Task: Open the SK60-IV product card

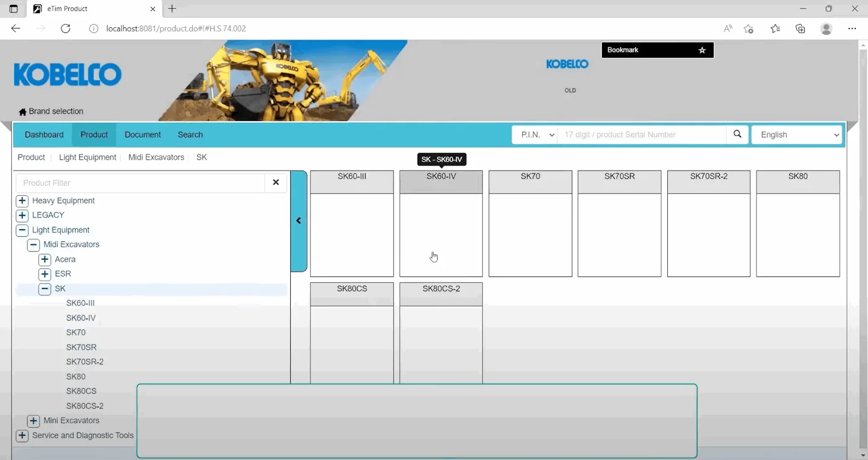Action: click(441, 224)
